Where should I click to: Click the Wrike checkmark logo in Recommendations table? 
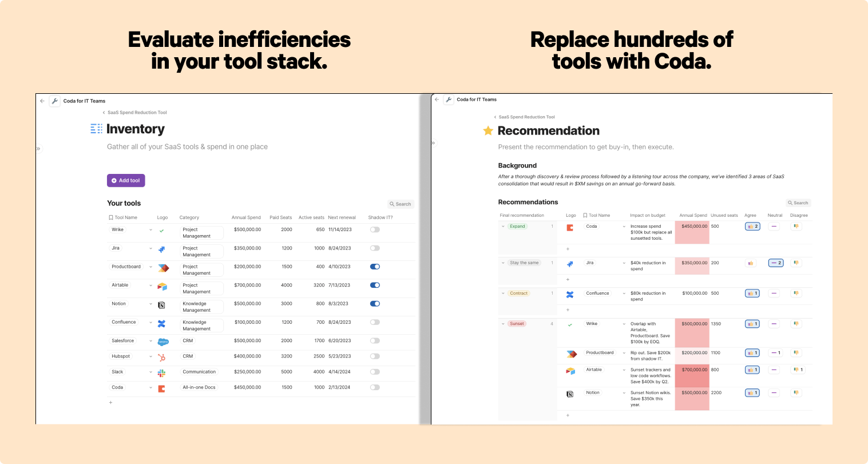coord(570,325)
